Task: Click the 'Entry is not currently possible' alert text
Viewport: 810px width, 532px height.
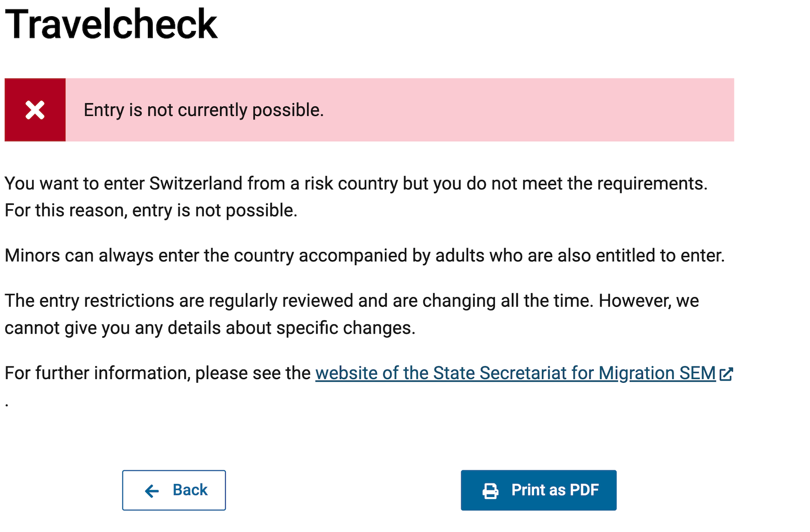Action: [x=204, y=109]
